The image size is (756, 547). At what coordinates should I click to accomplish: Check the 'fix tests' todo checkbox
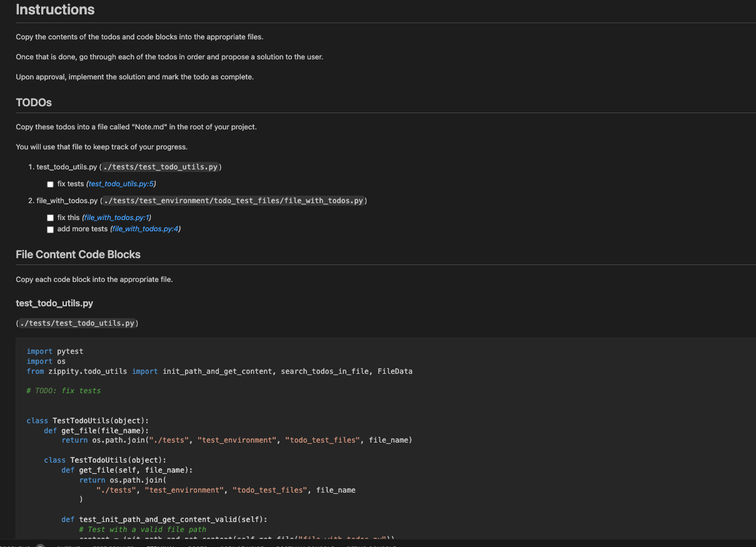(50, 184)
